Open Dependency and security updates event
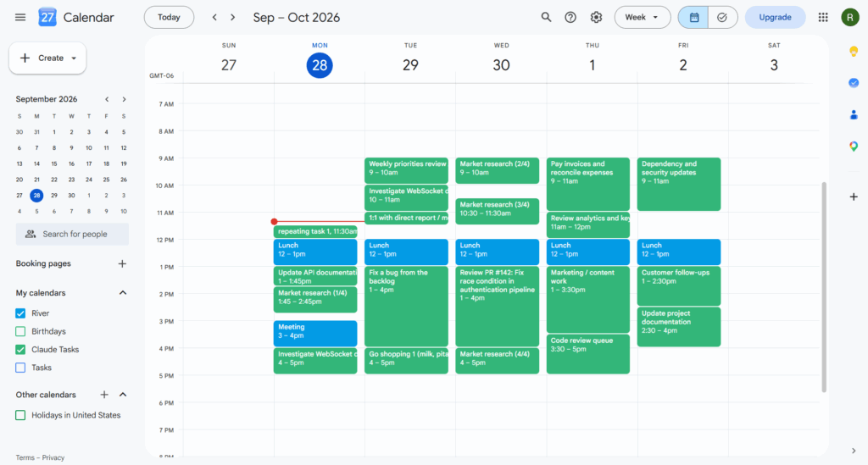 pyautogui.click(x=679, y=184)
